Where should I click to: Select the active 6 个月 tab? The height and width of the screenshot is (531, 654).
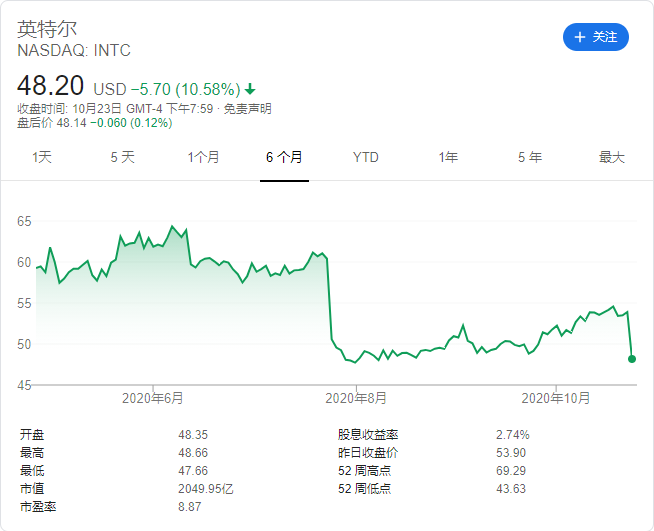[x=284, y=157]
